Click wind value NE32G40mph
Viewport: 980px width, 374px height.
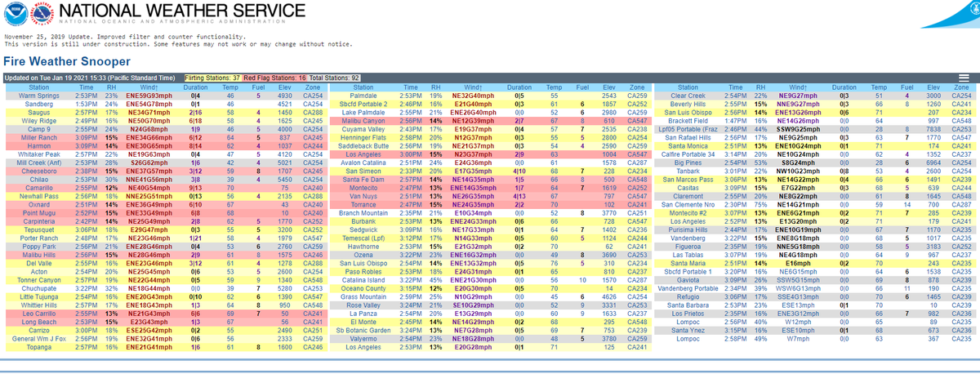[474, 96]
